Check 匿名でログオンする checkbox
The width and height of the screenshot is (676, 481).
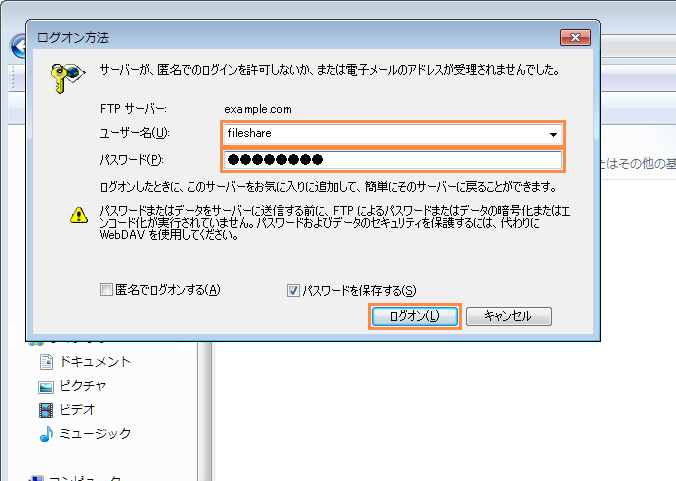click(106, 290)
